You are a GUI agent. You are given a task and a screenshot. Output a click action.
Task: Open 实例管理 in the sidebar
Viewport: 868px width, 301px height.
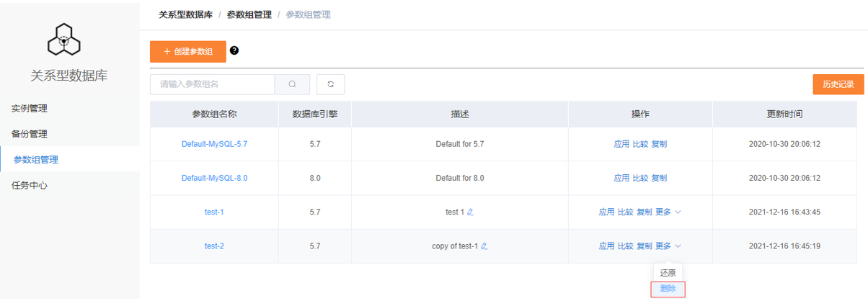(30, 109)
